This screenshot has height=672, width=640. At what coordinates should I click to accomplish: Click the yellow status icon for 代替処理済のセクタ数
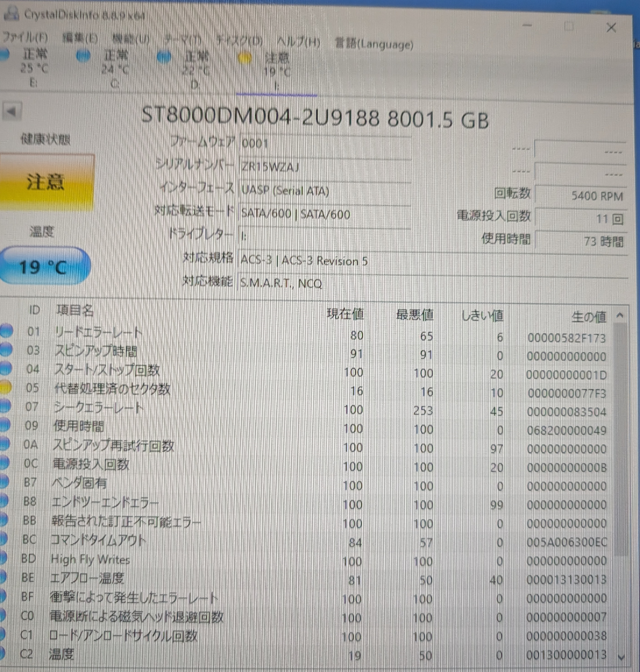point(5,387)
